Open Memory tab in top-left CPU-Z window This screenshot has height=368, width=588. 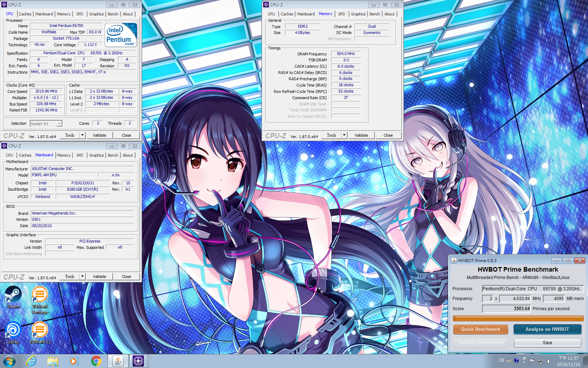pos(64,14)
